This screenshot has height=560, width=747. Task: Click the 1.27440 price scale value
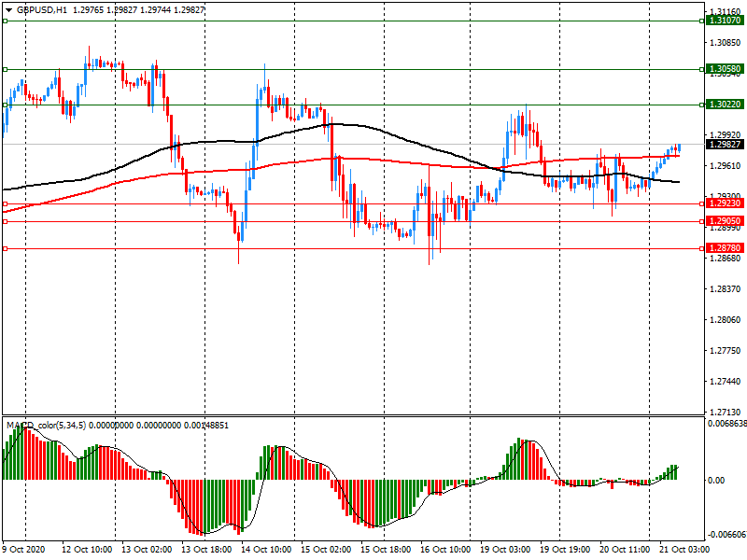(x=726, y=382)
